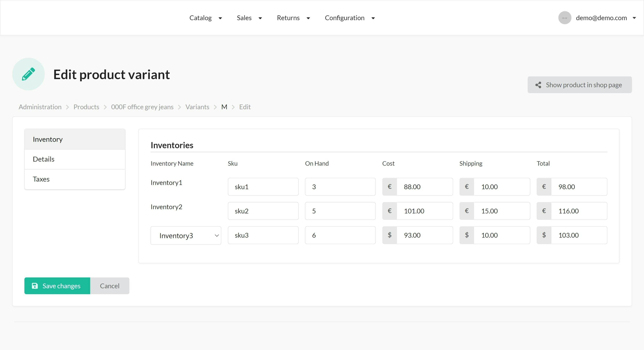Switch to the Inventory tab
The width and height of the screenshot is (644, 350).
pos(75,139)
